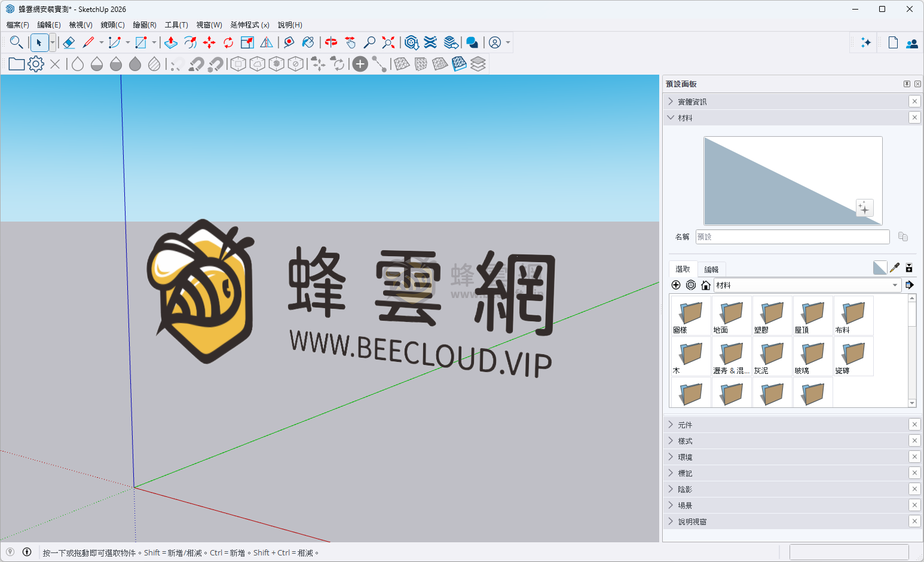Open the chat bubbles icon in toolbar

click(x=472, y=42)
